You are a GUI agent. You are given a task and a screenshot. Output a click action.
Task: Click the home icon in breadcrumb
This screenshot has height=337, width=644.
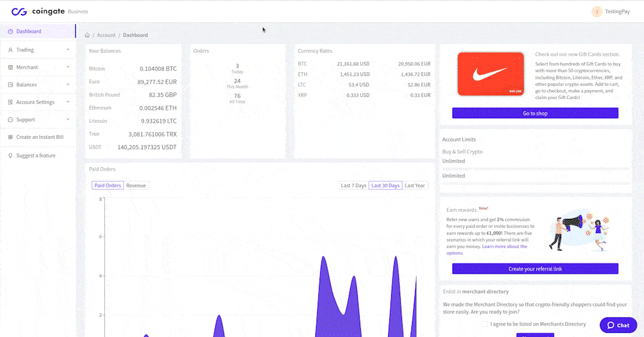pyautogui.click(x=87, y=35)
